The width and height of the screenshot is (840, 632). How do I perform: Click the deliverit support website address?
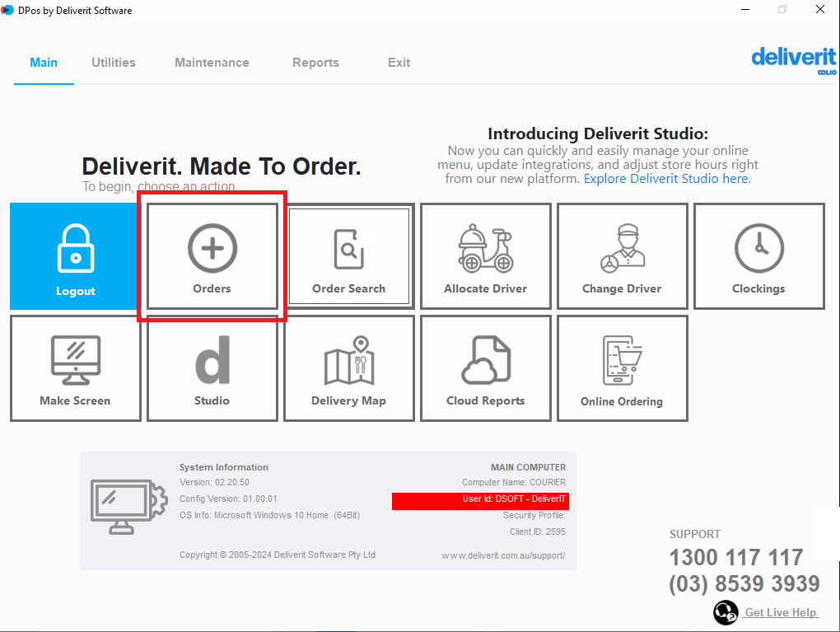502,555
